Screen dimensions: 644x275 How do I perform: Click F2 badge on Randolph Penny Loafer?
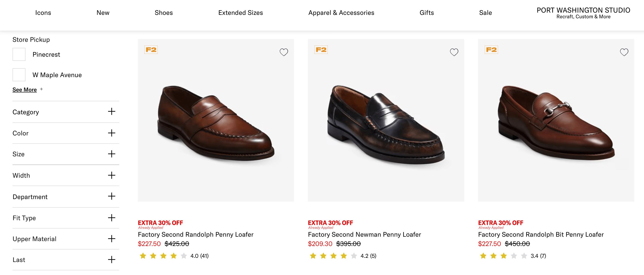pyautogui.click(x=151, y=50)
